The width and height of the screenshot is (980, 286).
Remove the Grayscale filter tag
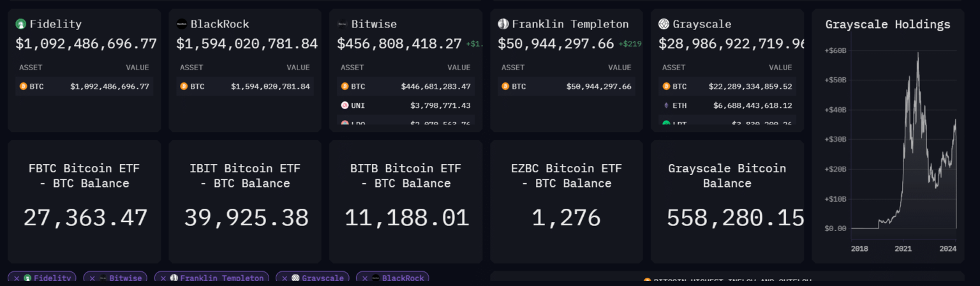tap(285, 278)
